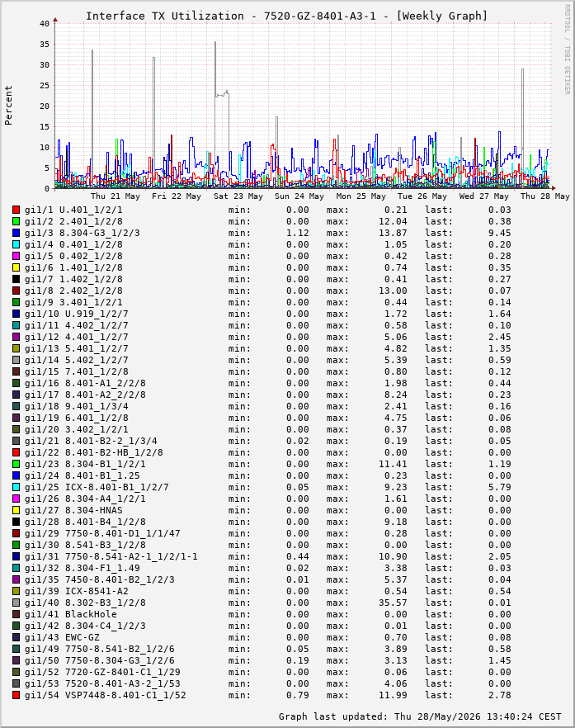575x728 pixels.
Task: Click the legend label gi1/42 8.304-C4_1/2/3
Action: point(85,626)
